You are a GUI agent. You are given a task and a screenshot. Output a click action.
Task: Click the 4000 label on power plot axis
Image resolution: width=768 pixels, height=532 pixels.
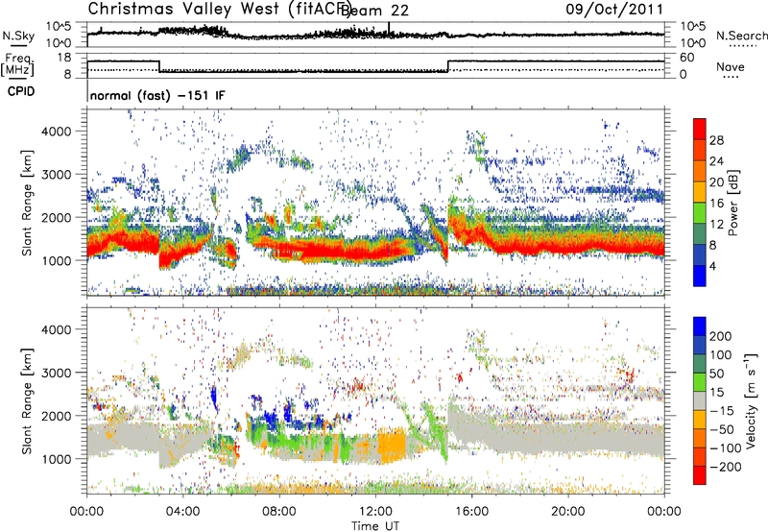pyautogui.click(x=57, y=132)
